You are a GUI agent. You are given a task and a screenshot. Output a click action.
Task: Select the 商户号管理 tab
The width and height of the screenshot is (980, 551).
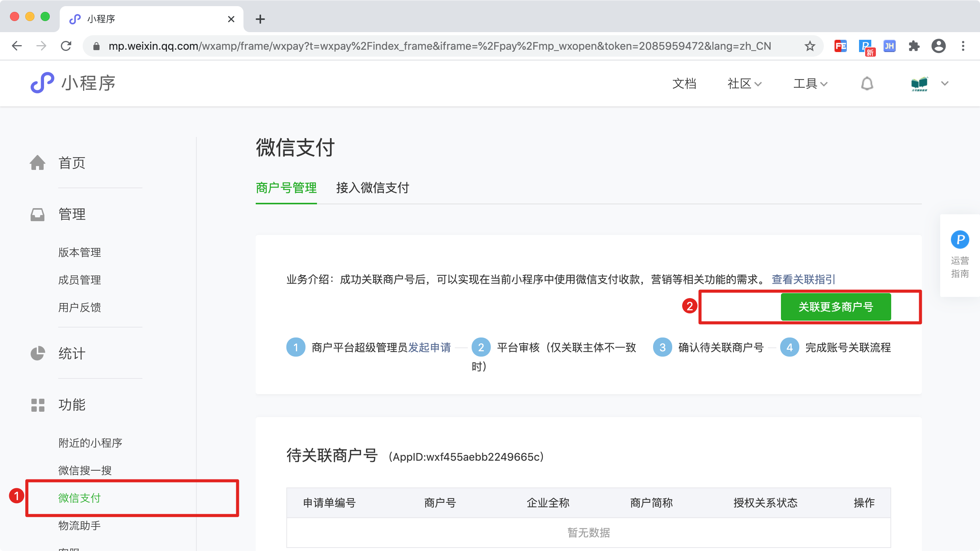[286, 188]
